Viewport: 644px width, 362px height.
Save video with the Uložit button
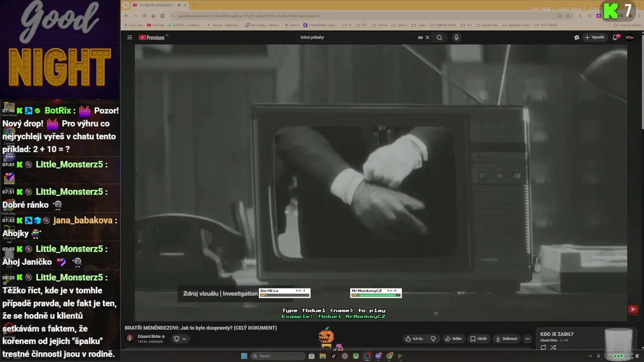[479, 338]
